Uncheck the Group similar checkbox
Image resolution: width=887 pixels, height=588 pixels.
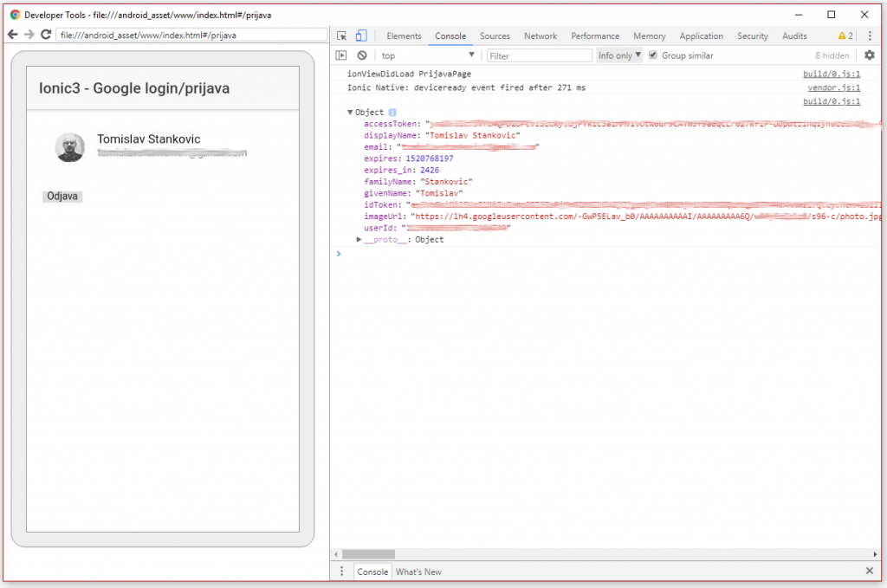coord(653,55)
